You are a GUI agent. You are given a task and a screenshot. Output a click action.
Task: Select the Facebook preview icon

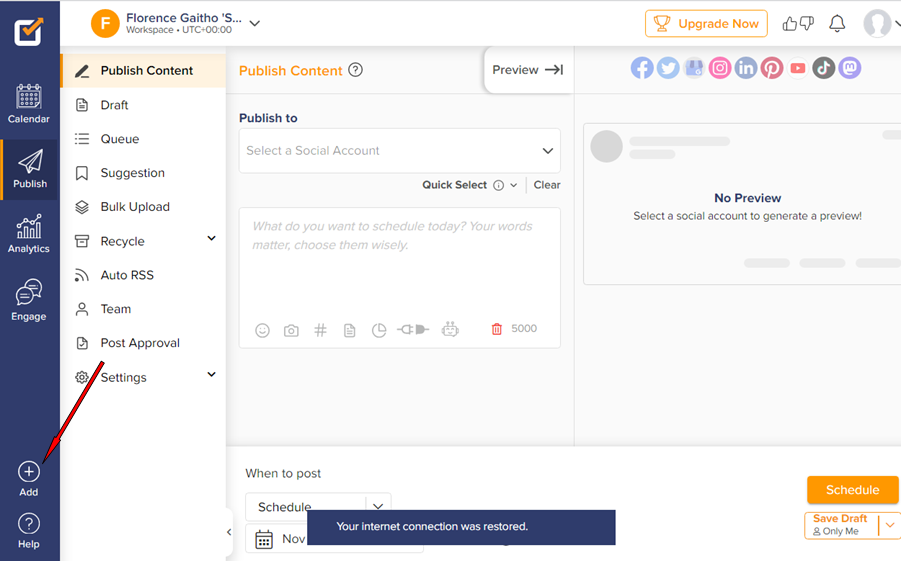(642, 68)
